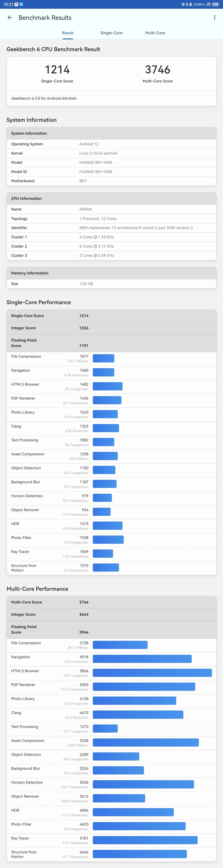Tap the Bluetooth icon in status bar
This screenshot has width=223, height=868.
(x=187, y=4)
